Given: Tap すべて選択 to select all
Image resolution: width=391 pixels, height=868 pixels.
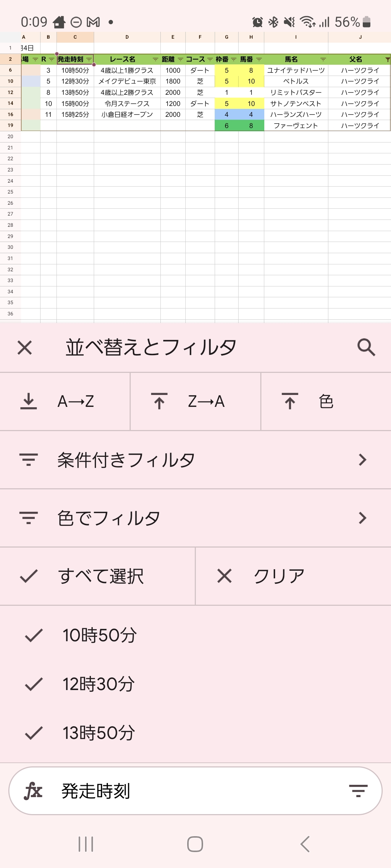Looking at the screenshot, I should [x=98, y=576].
